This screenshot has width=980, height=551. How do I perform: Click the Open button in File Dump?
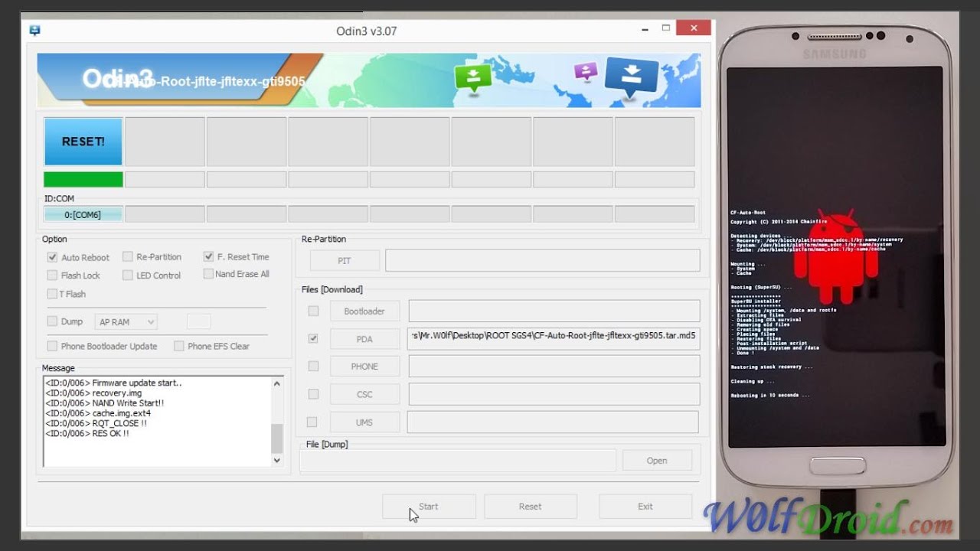click(x=657, y=460)
